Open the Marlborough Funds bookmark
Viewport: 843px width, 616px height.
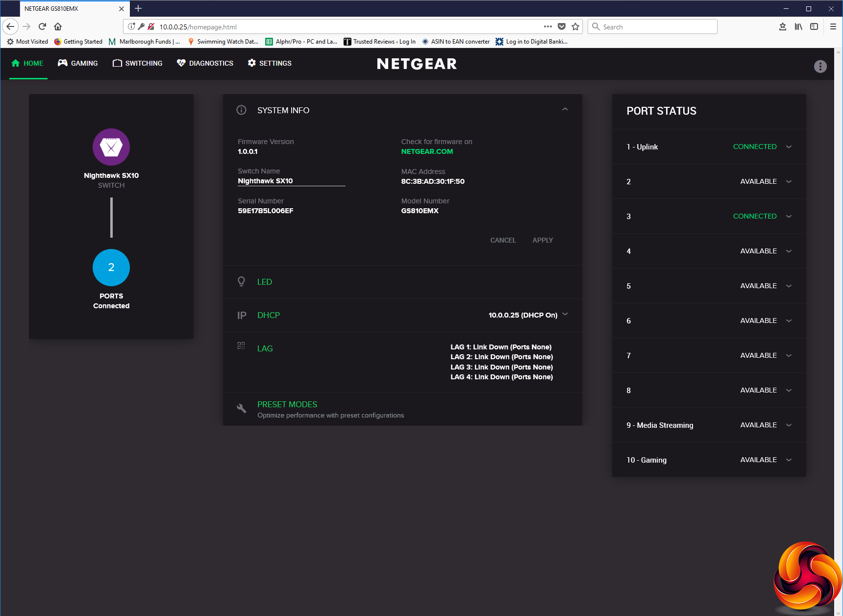click(x=145, y=42)
